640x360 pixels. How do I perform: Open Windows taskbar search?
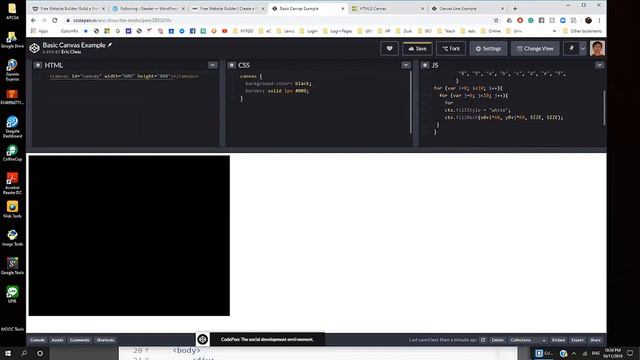coord(24,353)
